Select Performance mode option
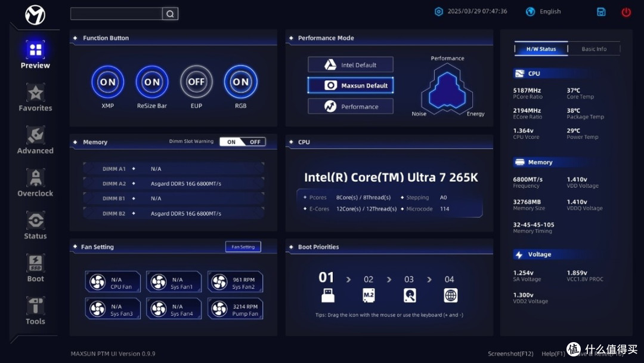The width and height of the screenshot is (644, 363). (351, 106)
